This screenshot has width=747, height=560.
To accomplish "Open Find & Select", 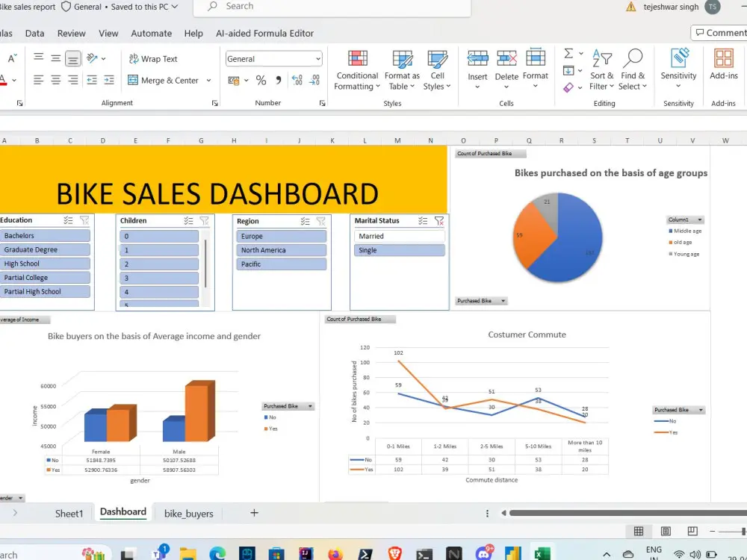I will pyautogui.click(x=633, y=71).
